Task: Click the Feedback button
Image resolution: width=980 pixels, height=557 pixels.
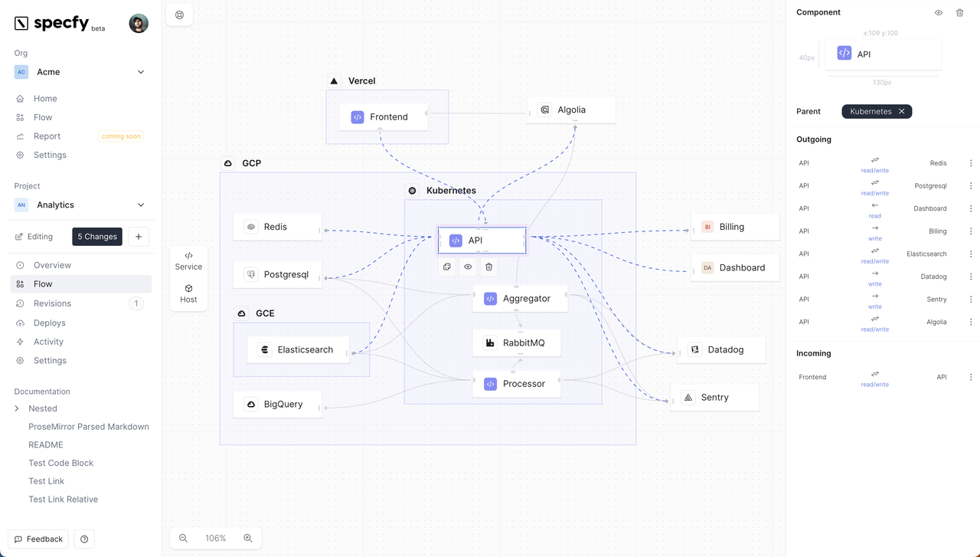Action: 38,539
